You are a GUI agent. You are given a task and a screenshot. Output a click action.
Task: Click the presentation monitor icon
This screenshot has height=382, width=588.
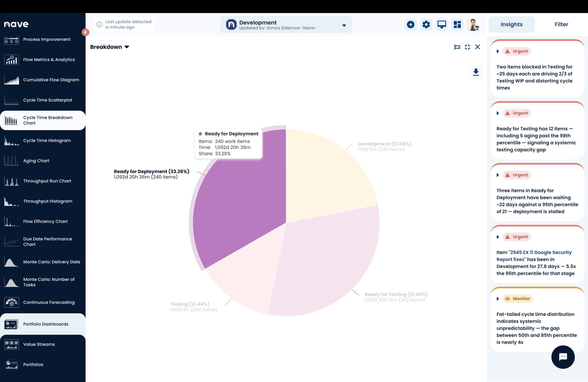(442, 24)
